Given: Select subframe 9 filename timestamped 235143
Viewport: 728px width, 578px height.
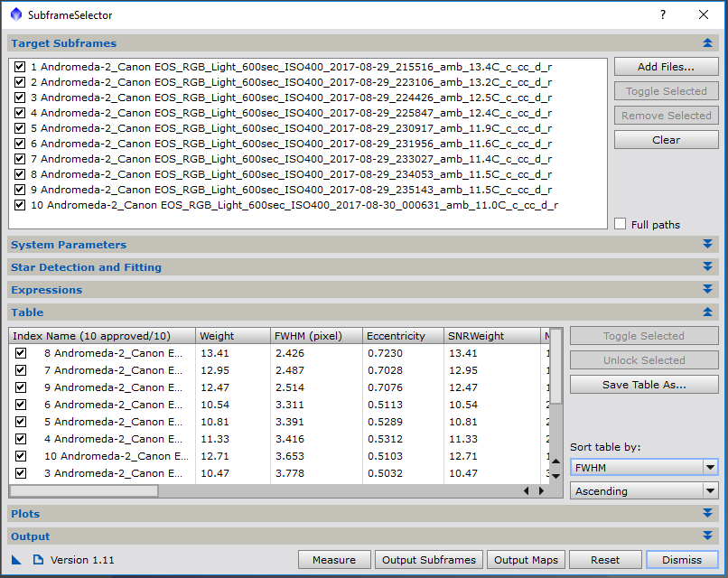Looking at the screenshot, I should 291,190.
